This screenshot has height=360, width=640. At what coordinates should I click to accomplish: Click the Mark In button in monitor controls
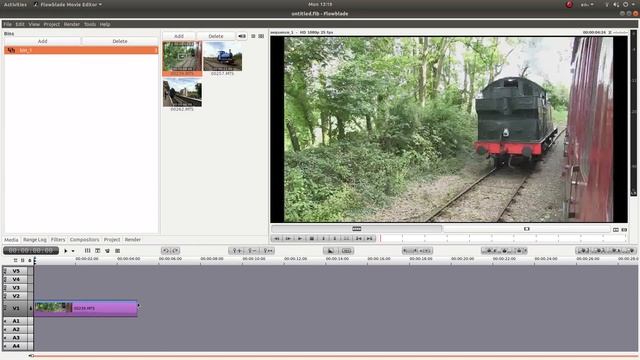323,238
